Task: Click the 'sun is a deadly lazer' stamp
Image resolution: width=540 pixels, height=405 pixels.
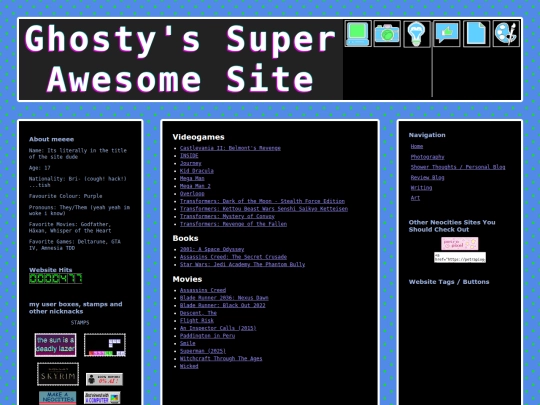Action: coord(55,345)
